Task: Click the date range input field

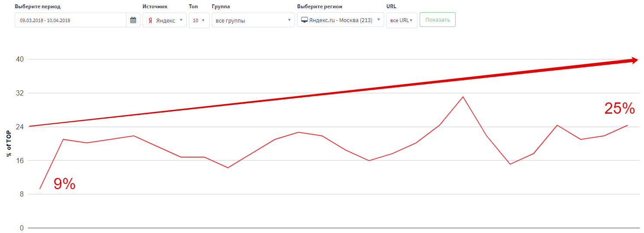Action: [x=71, y=20]
